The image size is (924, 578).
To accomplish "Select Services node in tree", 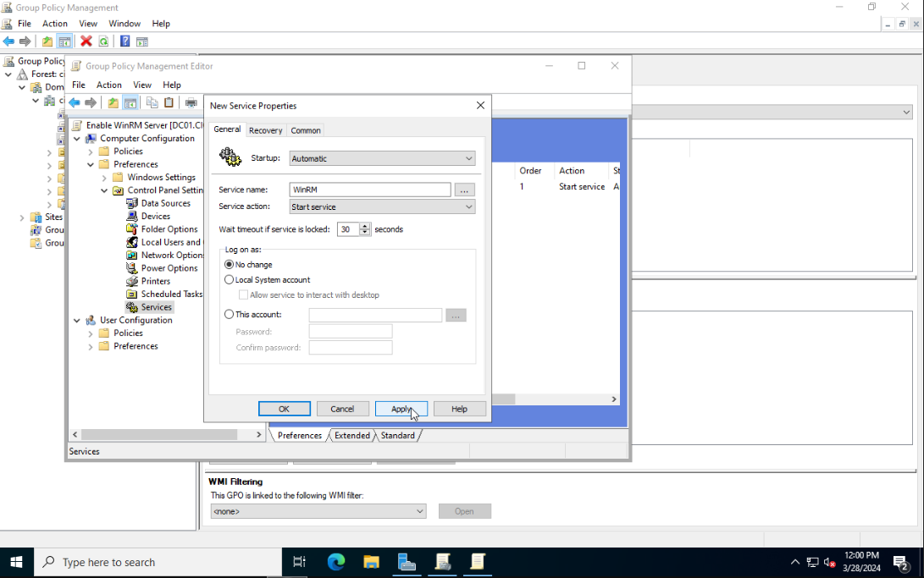I will click(156, 306).
